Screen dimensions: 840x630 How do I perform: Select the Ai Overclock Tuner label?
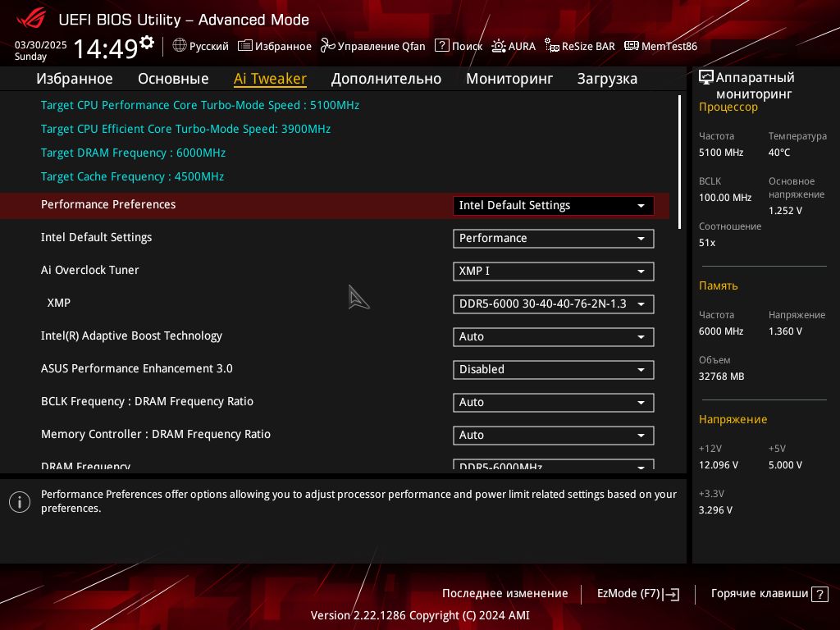point(90,270)
